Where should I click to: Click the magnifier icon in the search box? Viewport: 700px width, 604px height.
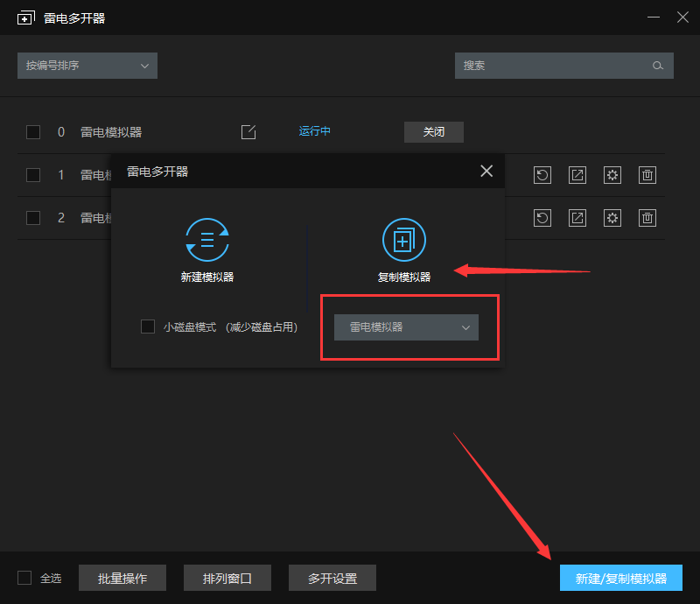(x=658, y=66)
